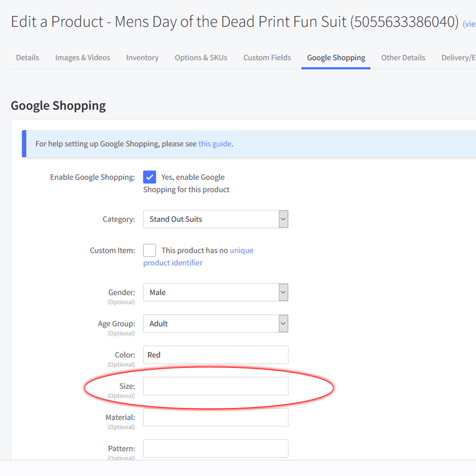Focus the empty Size input field
This screenshot has width=476, height=476.
pos(216,386)
